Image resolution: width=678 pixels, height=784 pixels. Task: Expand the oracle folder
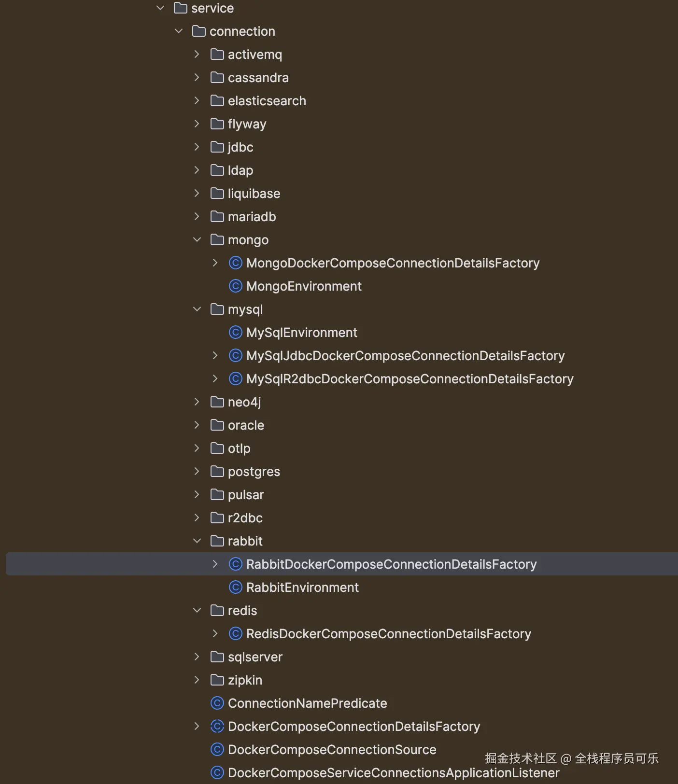pyautogui.click(x=197, y=425)
